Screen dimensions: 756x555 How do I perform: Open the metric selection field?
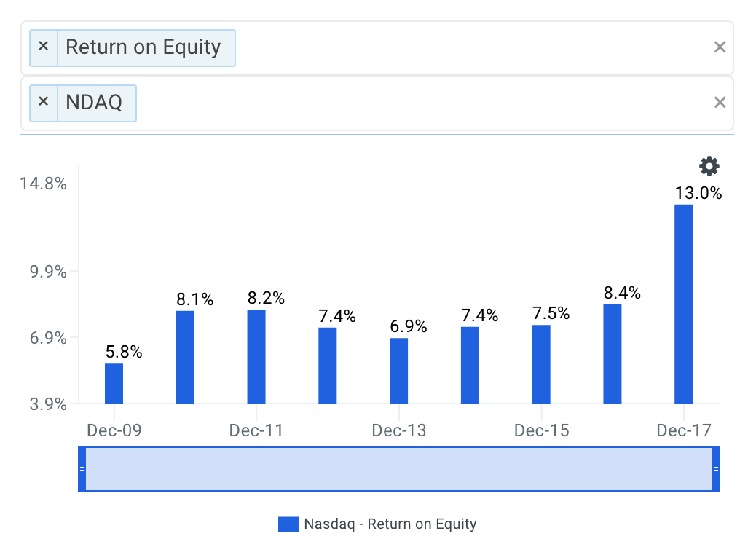click(437, 47)
